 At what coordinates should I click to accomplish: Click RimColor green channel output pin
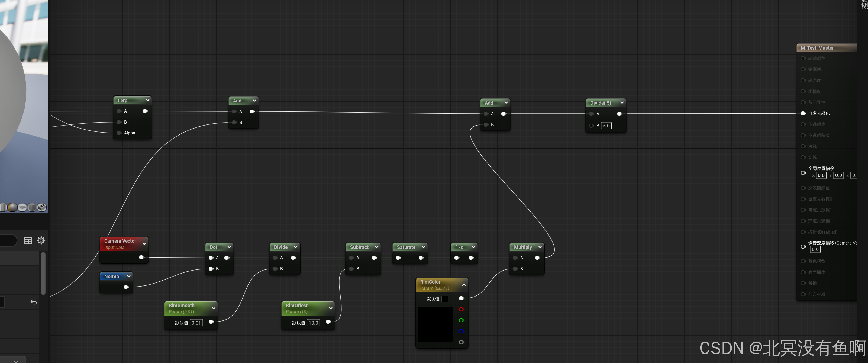[x=461, y=320]
